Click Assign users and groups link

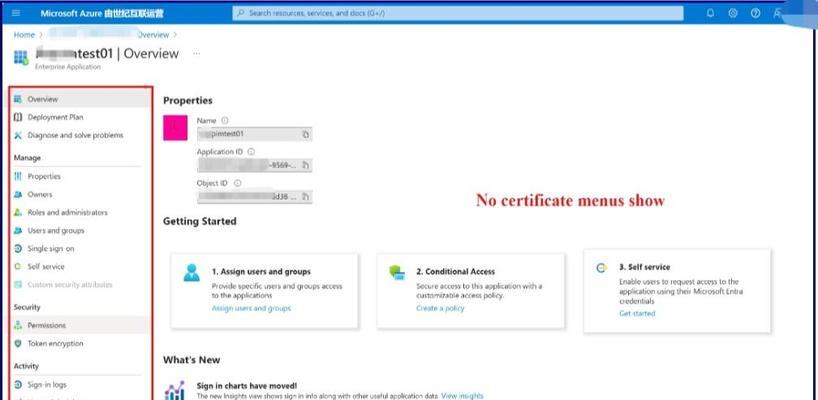tap(251, 308)
